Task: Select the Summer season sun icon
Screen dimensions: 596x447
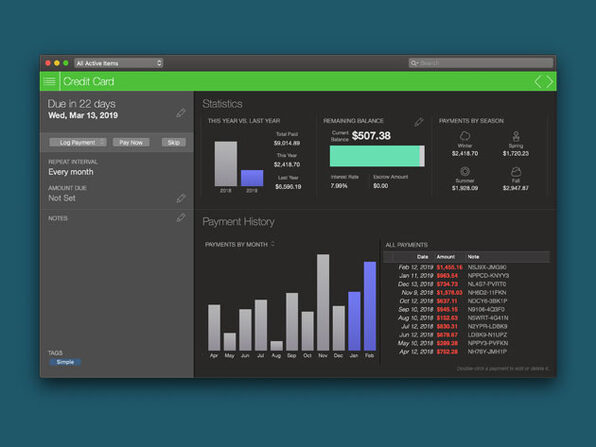Action: pyautogui.click(x=465, y=171)
